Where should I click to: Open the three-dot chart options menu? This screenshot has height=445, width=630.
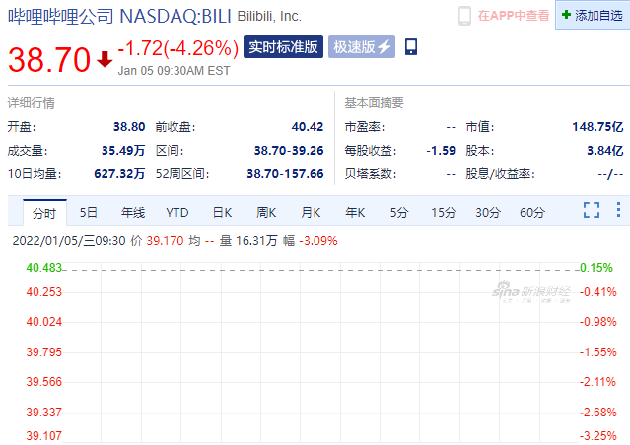click(618, 210)
